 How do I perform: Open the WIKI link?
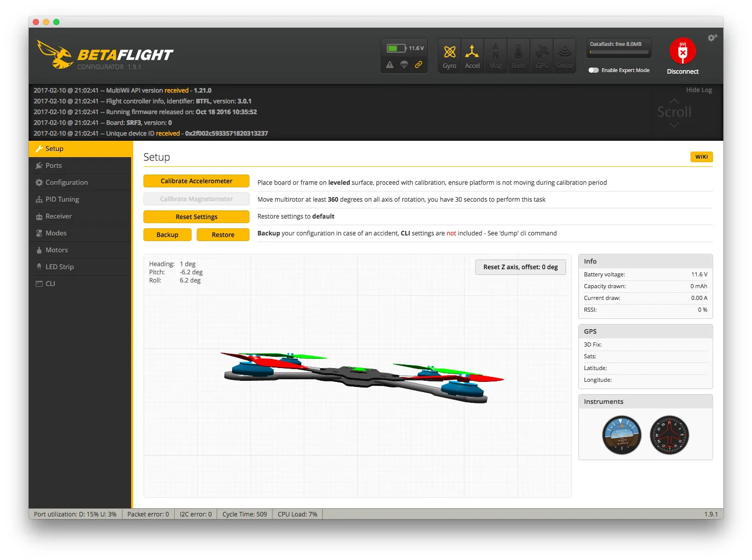coord(701,157)
